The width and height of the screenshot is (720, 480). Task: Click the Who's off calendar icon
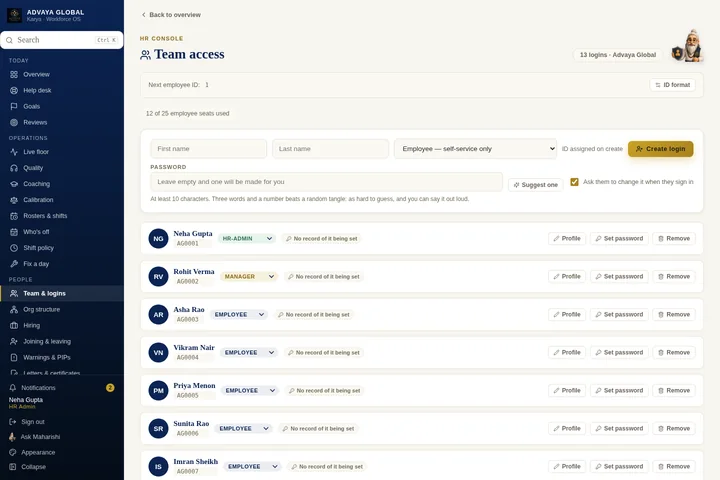[14, 232]
